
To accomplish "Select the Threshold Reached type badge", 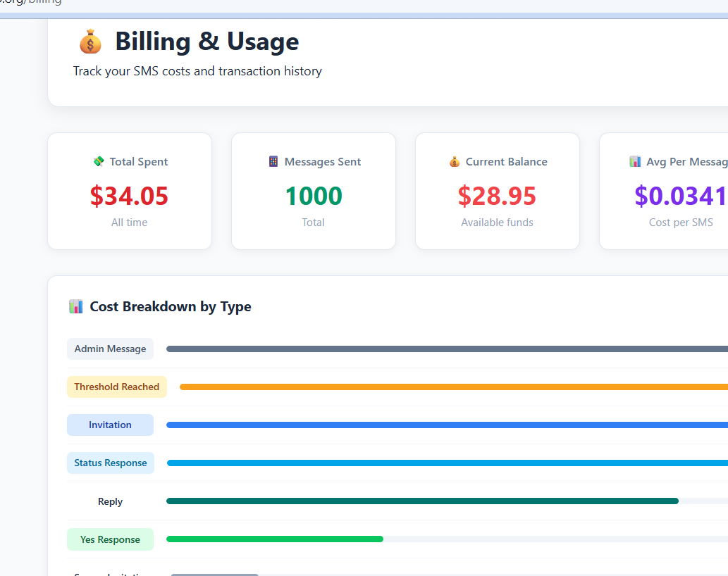I will tap(117, 387).
